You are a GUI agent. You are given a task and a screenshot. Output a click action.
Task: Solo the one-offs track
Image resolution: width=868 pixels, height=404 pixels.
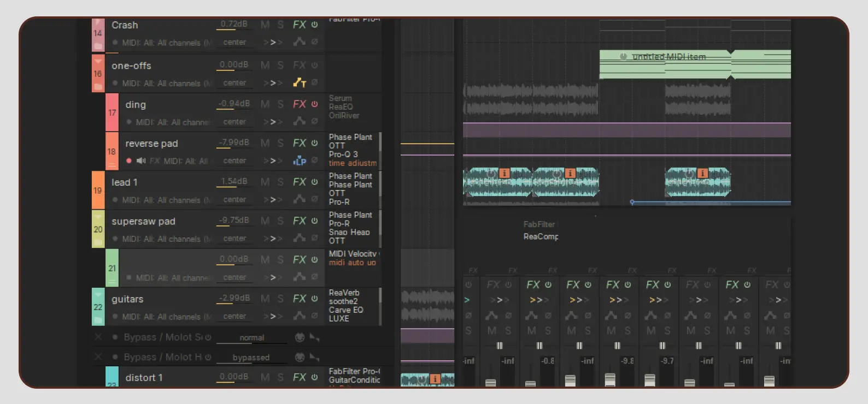280,65
